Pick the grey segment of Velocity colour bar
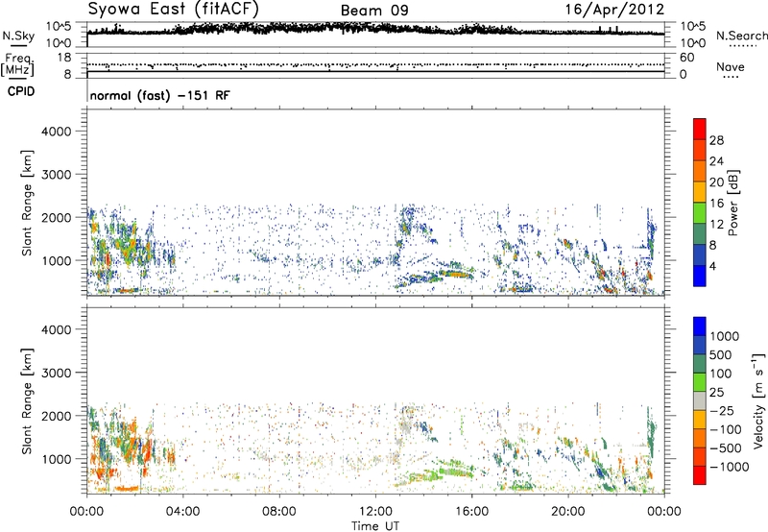The height and width of the screenshot is (532, 768). (x=700, y=401)
